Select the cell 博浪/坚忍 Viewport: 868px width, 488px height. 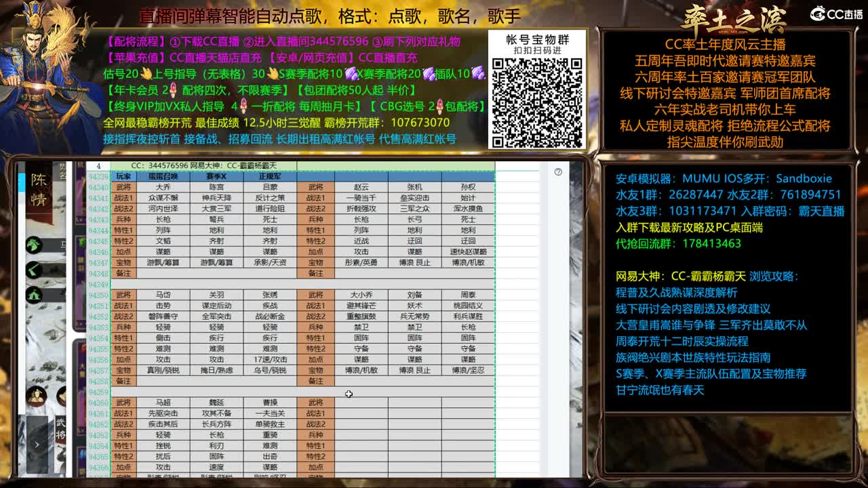(468, 370)
